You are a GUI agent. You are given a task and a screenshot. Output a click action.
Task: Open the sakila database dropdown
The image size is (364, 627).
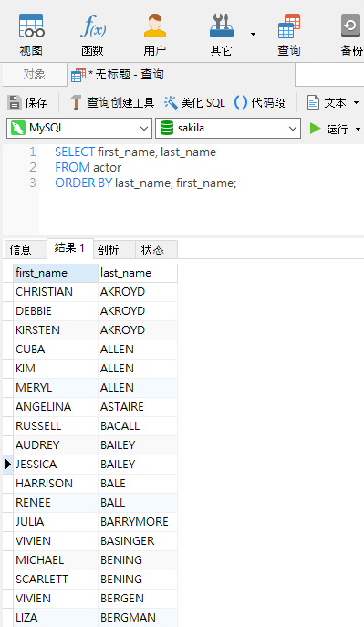(x=228, y=128)
